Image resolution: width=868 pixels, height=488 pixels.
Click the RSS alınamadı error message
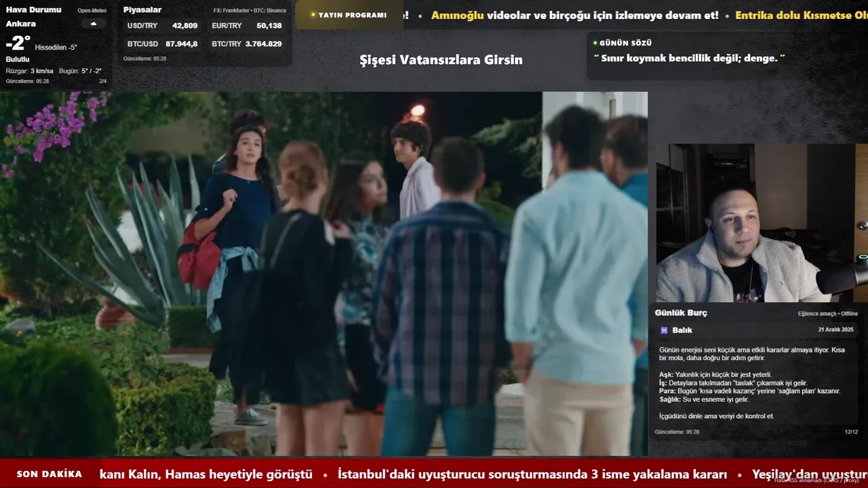click(x=817, y=481)
